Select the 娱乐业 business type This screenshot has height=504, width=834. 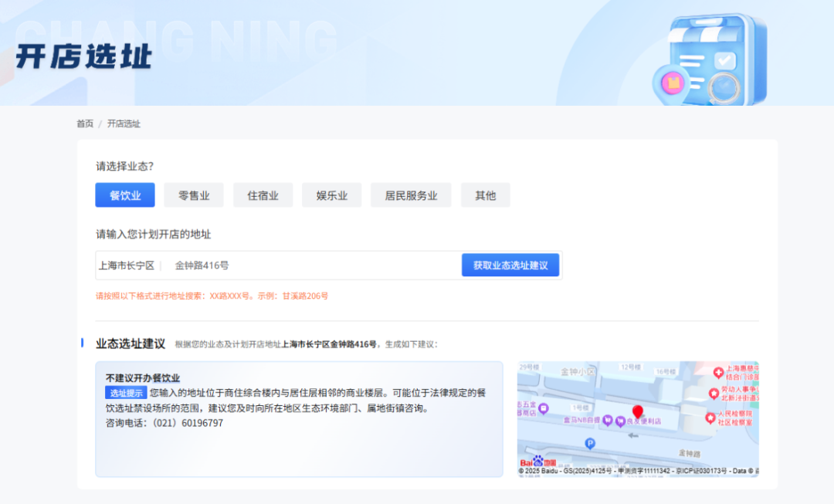click(331, 194)
